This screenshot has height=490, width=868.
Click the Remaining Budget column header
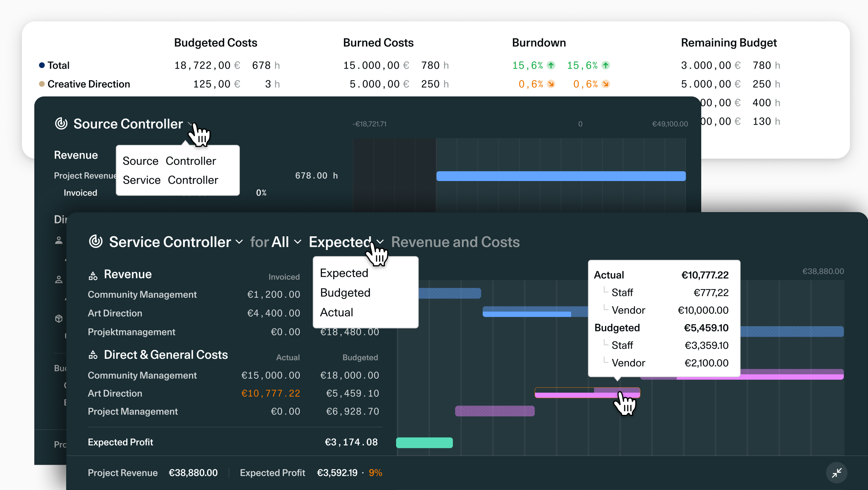(729, 43)
